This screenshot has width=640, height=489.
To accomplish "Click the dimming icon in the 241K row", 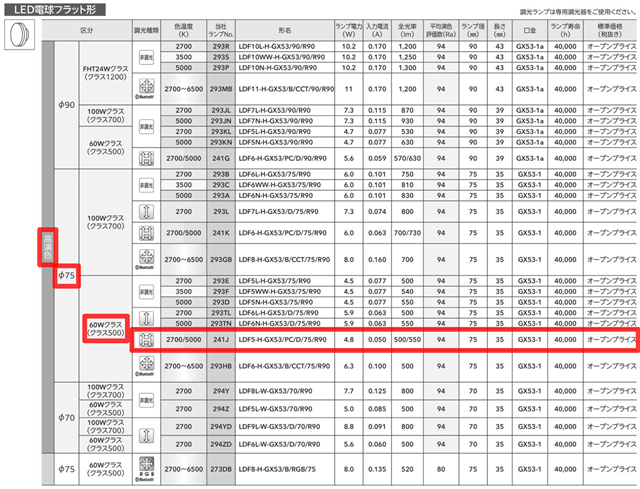I will 145,233.
